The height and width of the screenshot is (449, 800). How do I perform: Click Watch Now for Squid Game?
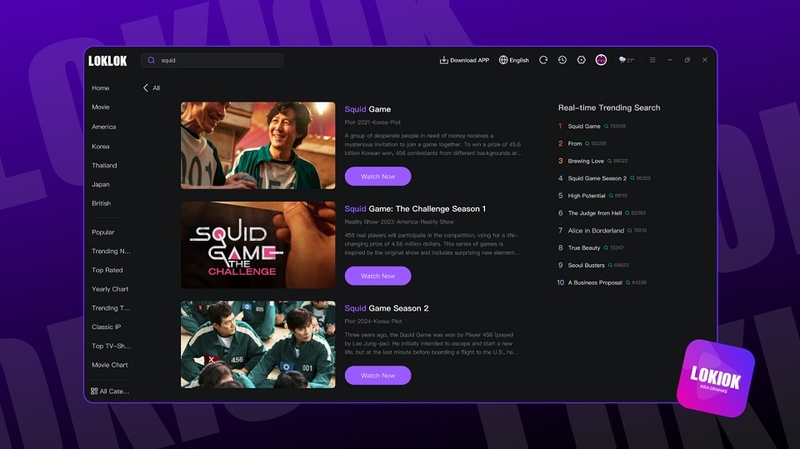click(378, 177)
